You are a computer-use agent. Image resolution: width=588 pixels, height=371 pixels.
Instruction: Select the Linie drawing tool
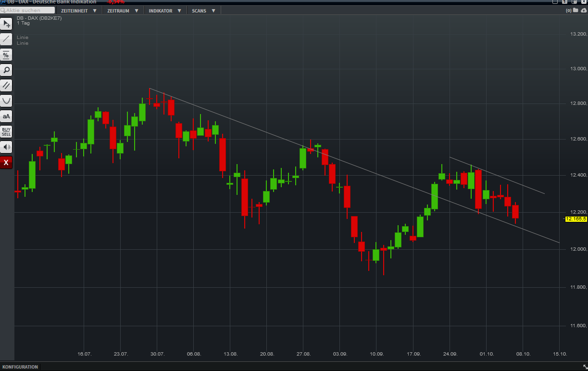(x=6, y=39)
